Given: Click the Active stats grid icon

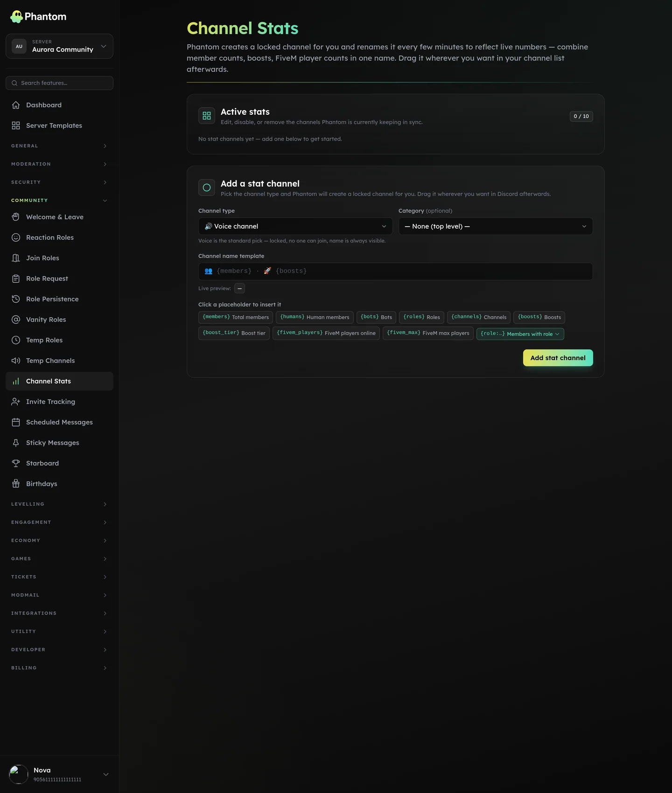Looking at the screenshot, I should click(x=207, y=116).
